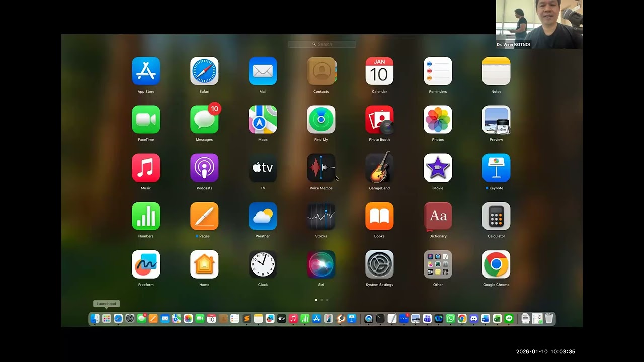Open Safari from the Dock
This screenshot has width=644, height=362.
118,318
